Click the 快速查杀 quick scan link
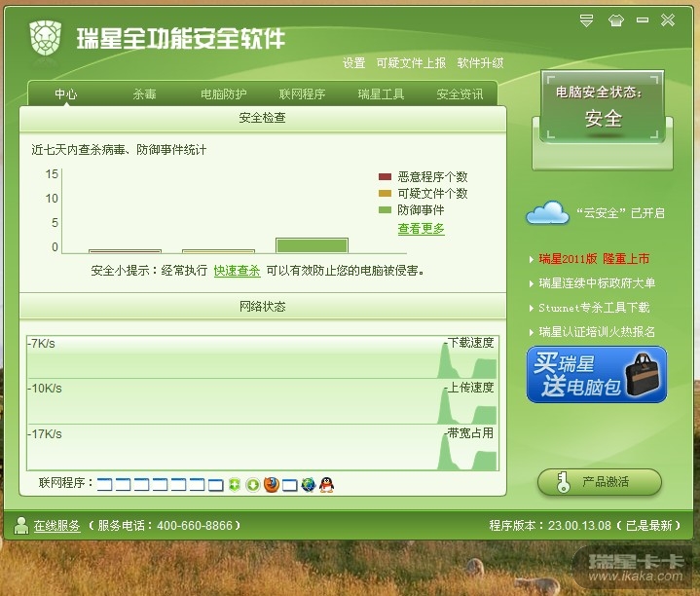The width and height of the screenshot is (700, 596). click(237, 271)
